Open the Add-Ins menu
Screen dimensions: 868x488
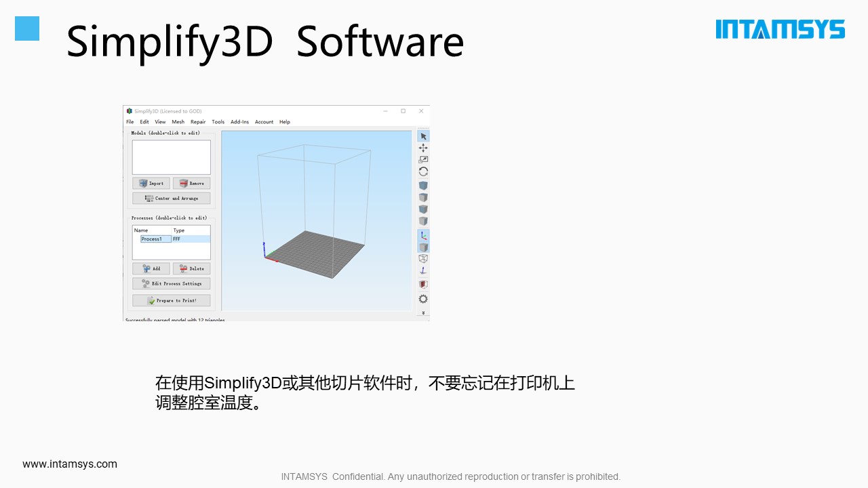click(x=239, y=122)
